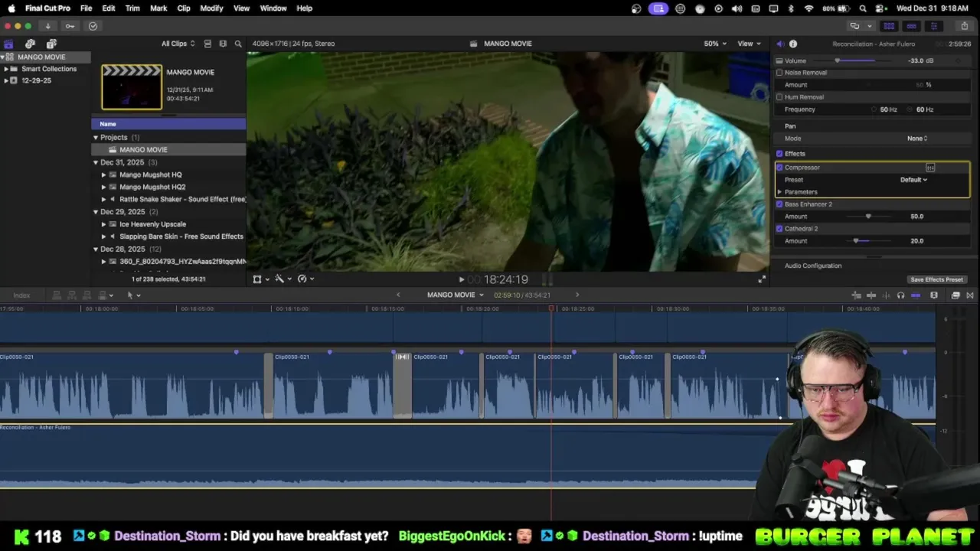
Task: Toggle filmstrip or list clip appearance
Action: (207, 44)
